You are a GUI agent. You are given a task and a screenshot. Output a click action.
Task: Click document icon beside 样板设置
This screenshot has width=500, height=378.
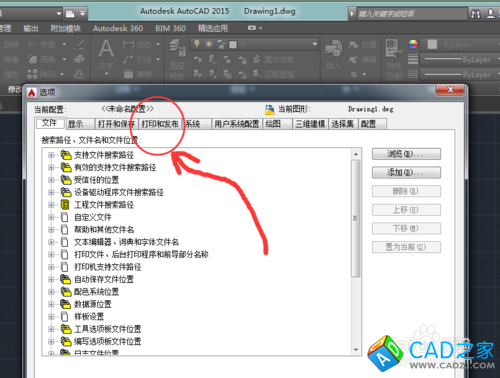[x=65, y=316]
